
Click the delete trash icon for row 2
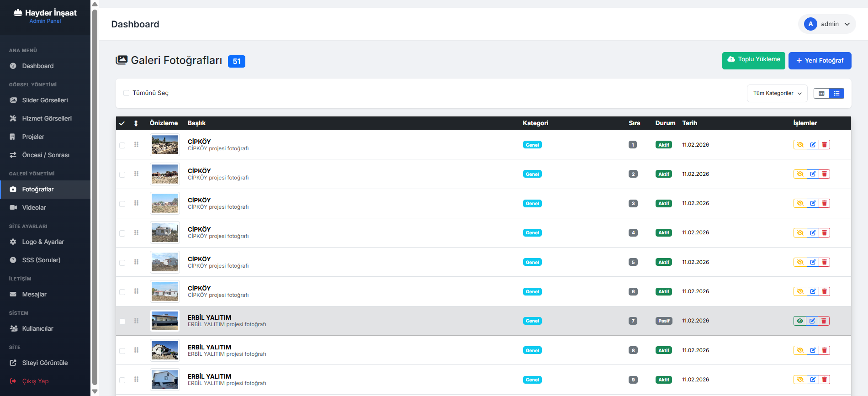825,174
